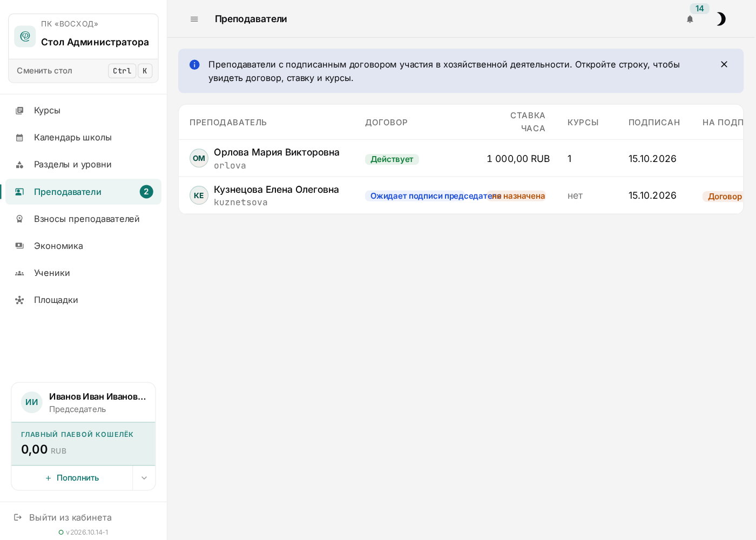Click the Сменить стол button
Screen dimensions: 756x540
(x=84, y=71)
